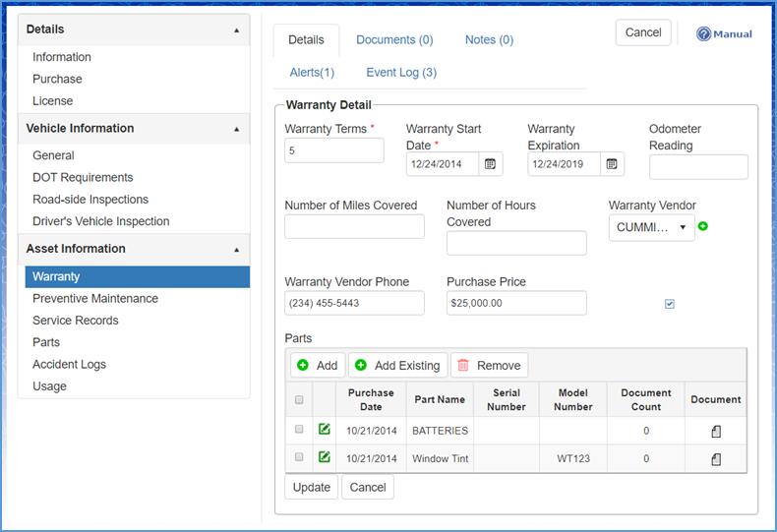Edit the BATTERIES part row
The height and width of the screenshot is (532, 777).
(x=324, y=430)
